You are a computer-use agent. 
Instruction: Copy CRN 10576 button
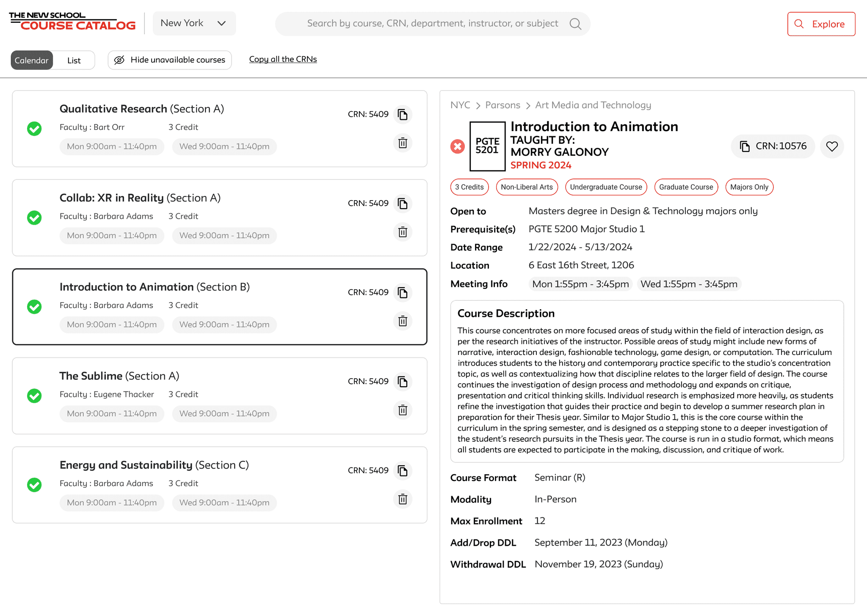coord(773,146)
